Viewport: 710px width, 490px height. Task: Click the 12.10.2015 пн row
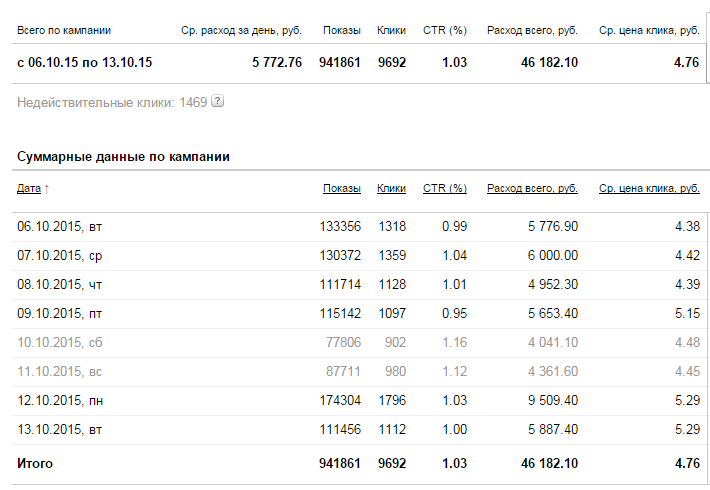[359, 400]
